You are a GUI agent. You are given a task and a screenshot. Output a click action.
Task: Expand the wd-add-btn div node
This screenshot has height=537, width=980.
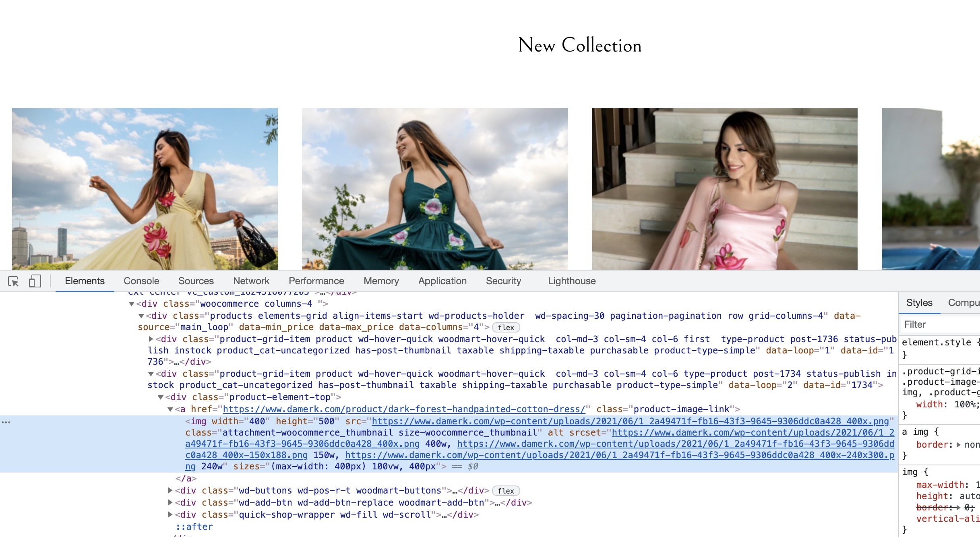pos(170,503)
